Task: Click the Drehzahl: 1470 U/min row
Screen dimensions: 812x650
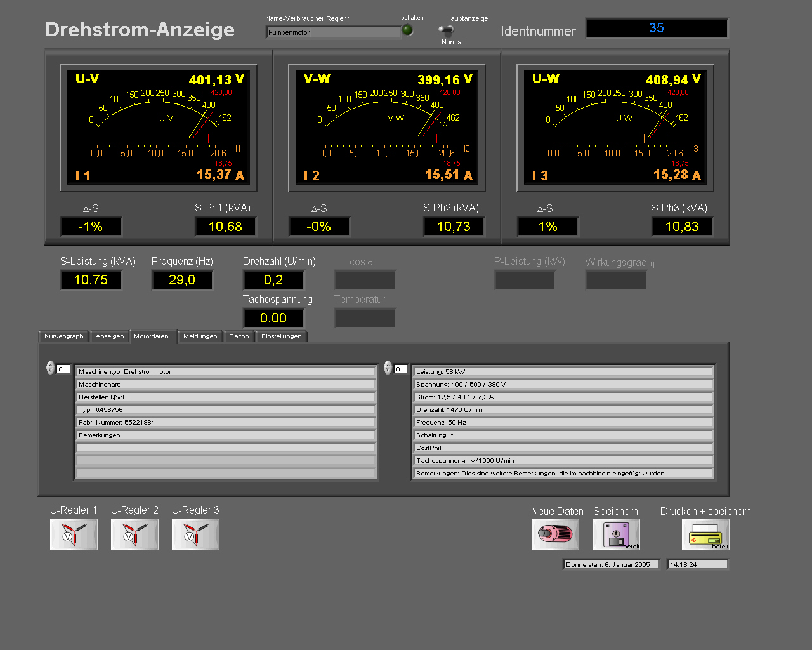Action: (563, 410)
